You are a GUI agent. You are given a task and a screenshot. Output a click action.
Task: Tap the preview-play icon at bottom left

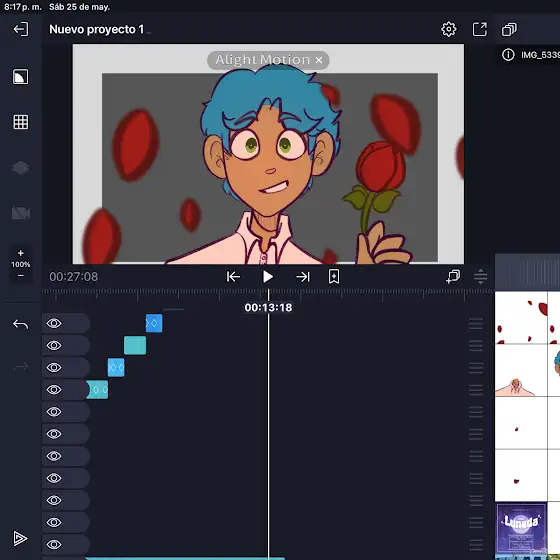20,538
